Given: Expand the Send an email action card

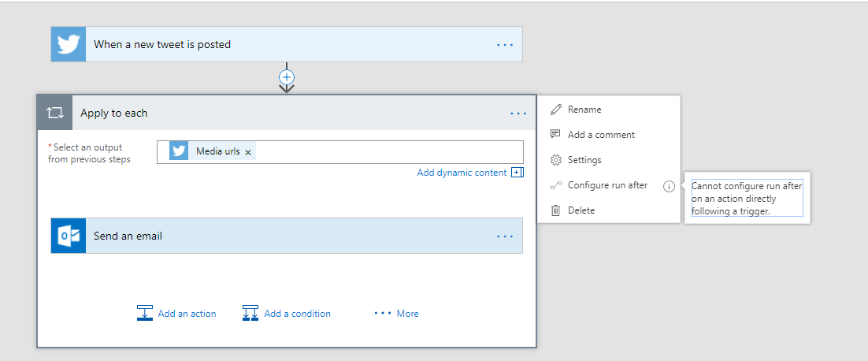Looking at the screenshot, I should (x=287, y=236).
